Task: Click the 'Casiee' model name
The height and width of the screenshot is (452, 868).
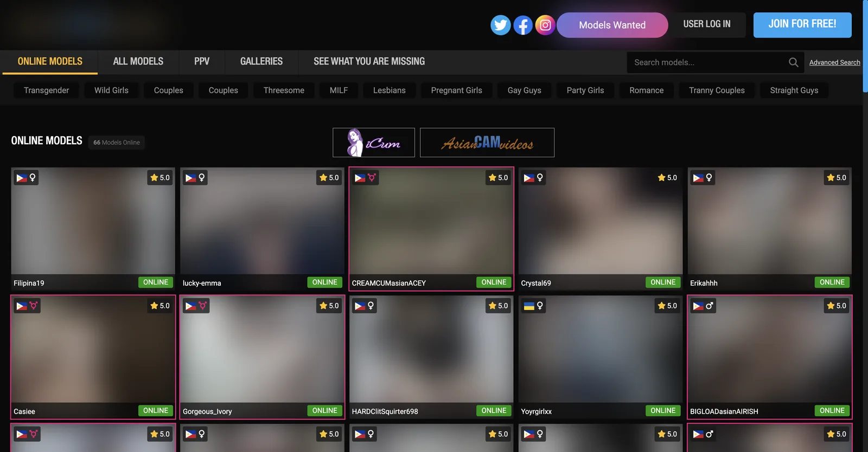Action: click(x=24, y=411)
